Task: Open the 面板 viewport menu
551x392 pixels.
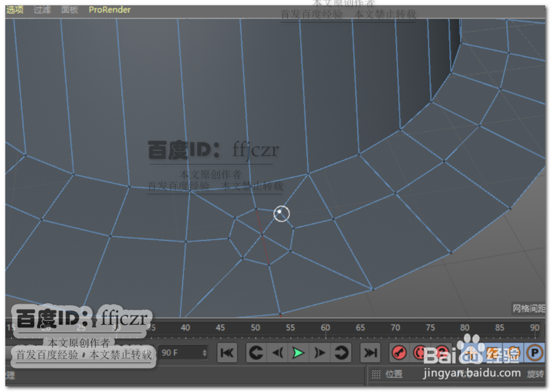Action: pyautogui.click(x=69, y=9)
